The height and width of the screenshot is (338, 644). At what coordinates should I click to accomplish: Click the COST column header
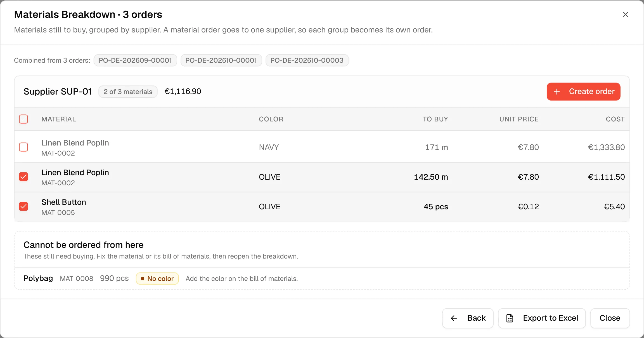click(x=615, y=119)
